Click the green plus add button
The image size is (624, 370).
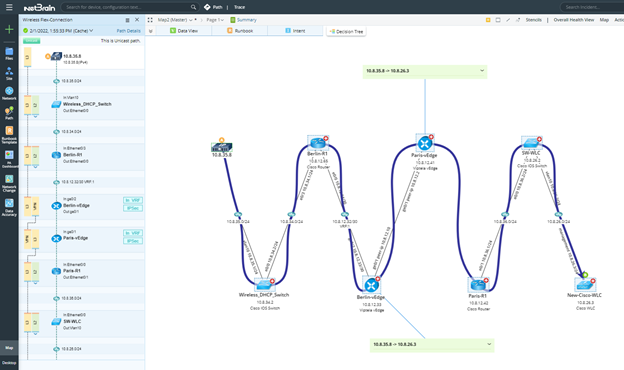[9, 29]
